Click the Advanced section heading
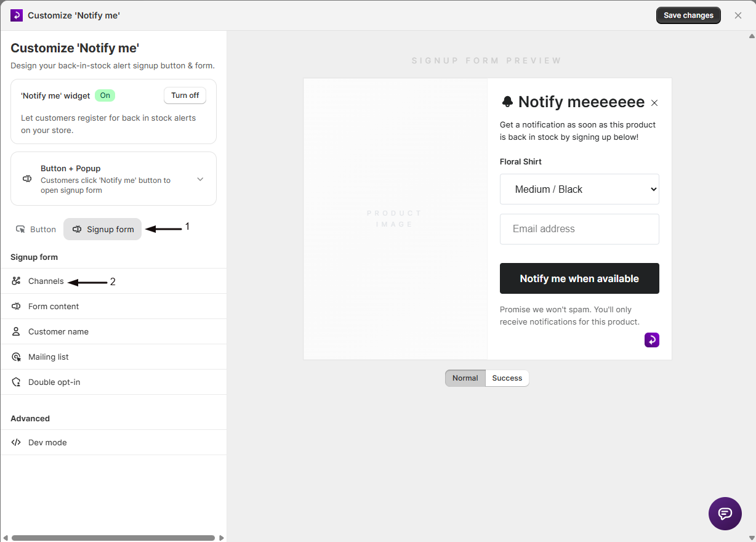Screen dimensions: 756x542 [30, 418]
